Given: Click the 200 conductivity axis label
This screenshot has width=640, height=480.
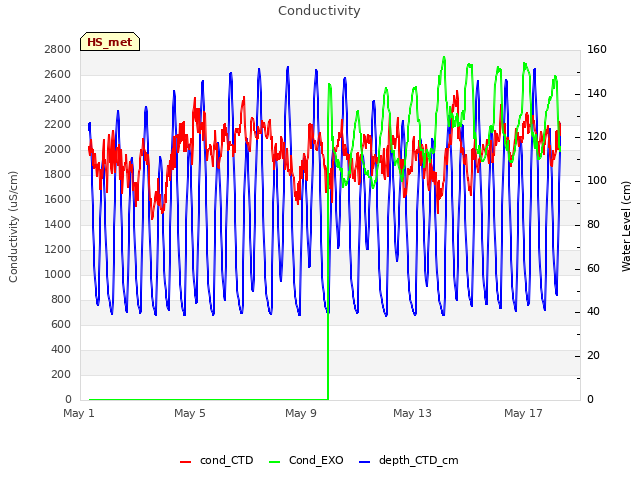Looking at the screenshot, I should click(x=61, y=374).
